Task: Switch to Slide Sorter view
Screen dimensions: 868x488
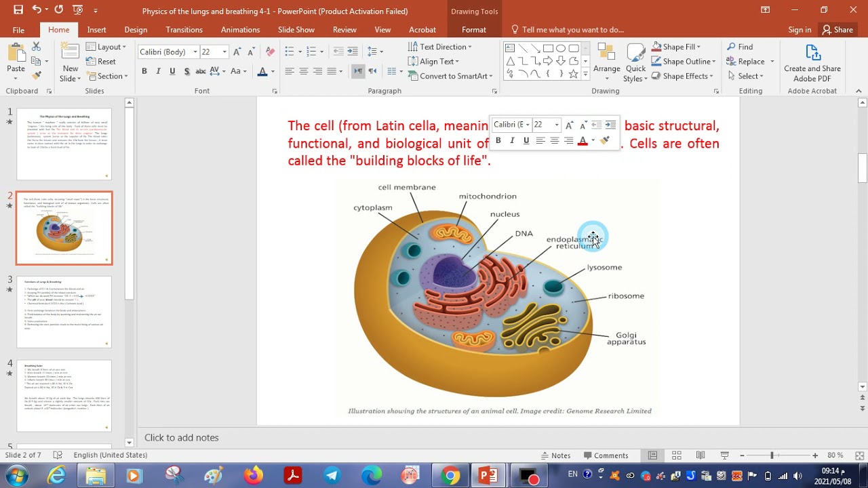Action: click(677, 455)
